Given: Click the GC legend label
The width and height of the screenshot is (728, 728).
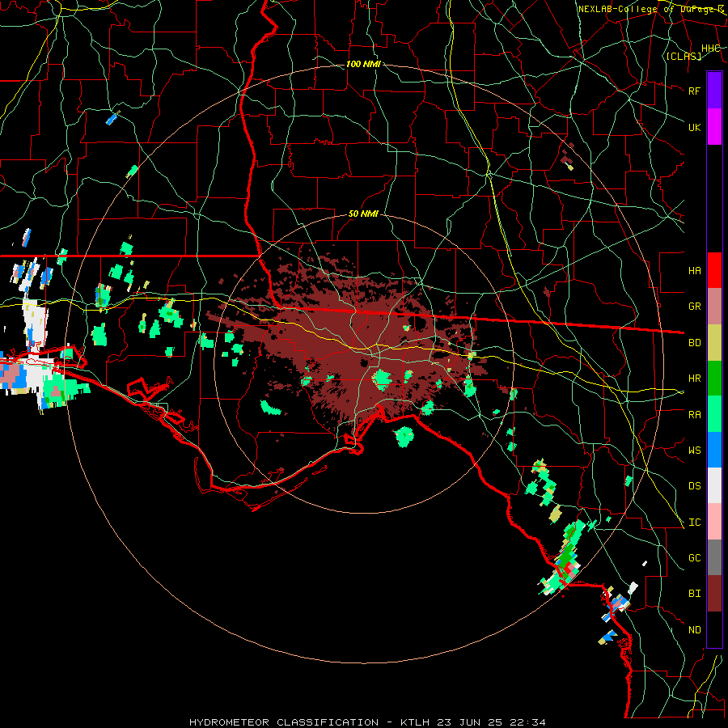Looking at the screenshot, I should pyautogui.click(x=694, y=558).
